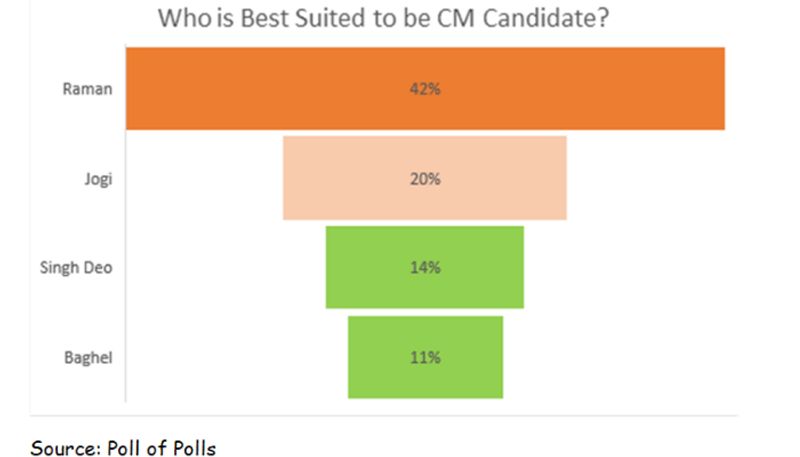800x457 pixels.
Task: Click the 42% data label
Action: pyautogui.click(x=425, y=89)
